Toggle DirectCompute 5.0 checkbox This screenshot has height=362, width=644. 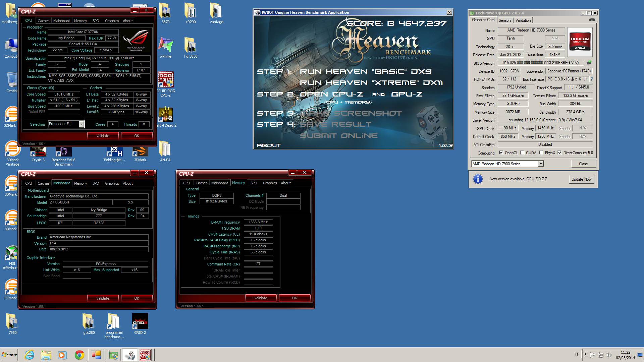pyautogui.click(x=559, y=153)
